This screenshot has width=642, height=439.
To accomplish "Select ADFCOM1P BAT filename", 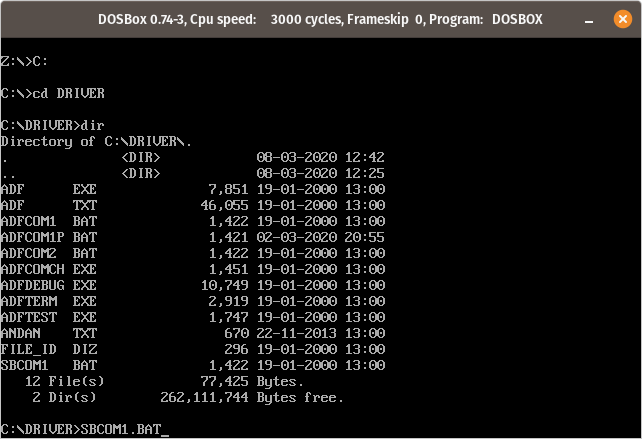I will click(49, 238).
